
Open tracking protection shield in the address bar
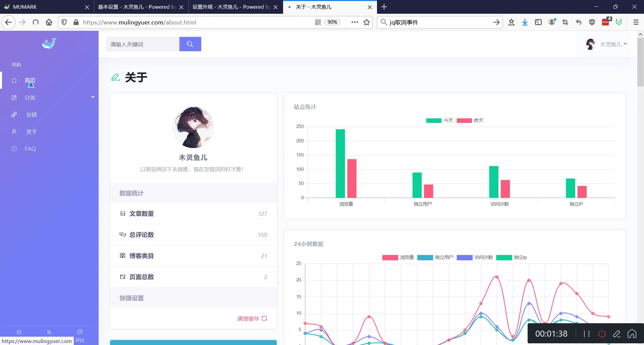[x=64, y=22]
